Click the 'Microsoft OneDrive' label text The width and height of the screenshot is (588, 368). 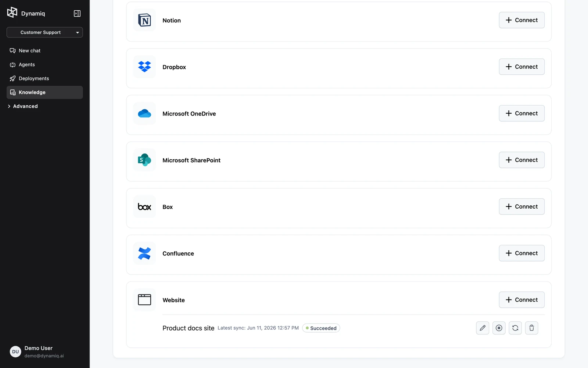(x=189, y=114)
